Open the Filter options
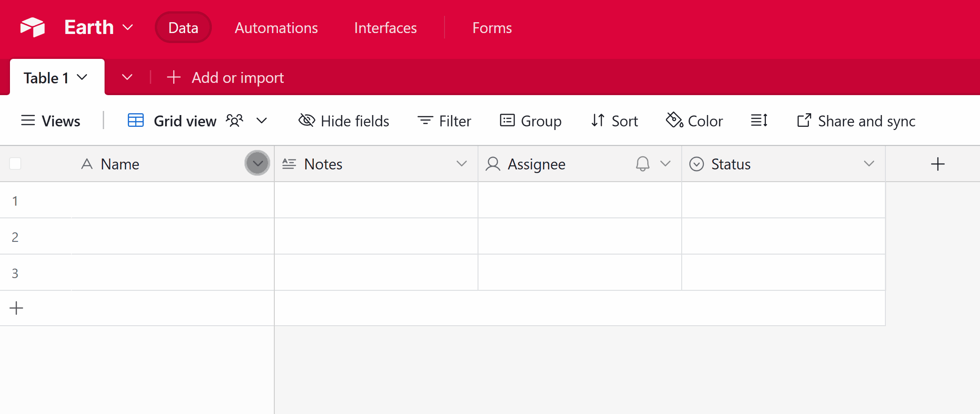Screen dimensions: 980x414 444,121
